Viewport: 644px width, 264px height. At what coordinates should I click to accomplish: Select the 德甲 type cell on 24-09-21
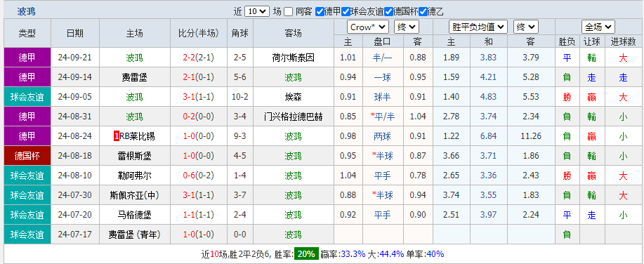27,58
